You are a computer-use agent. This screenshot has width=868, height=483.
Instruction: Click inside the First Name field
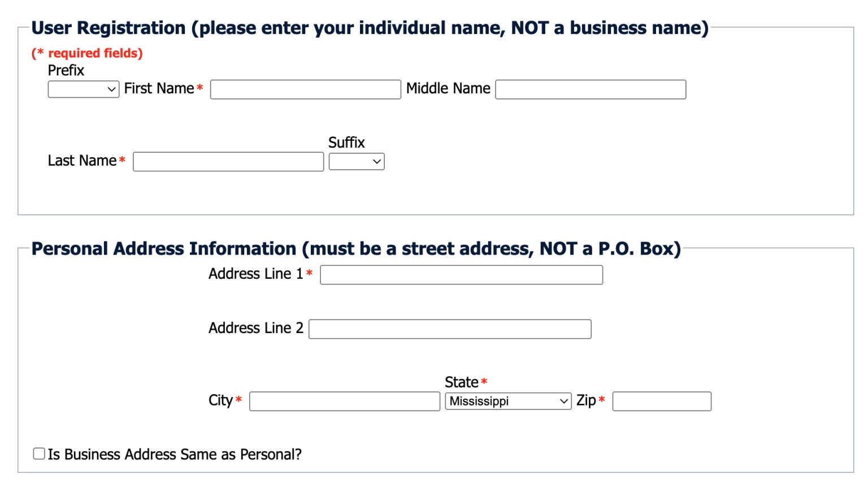[x=305, y=89]
